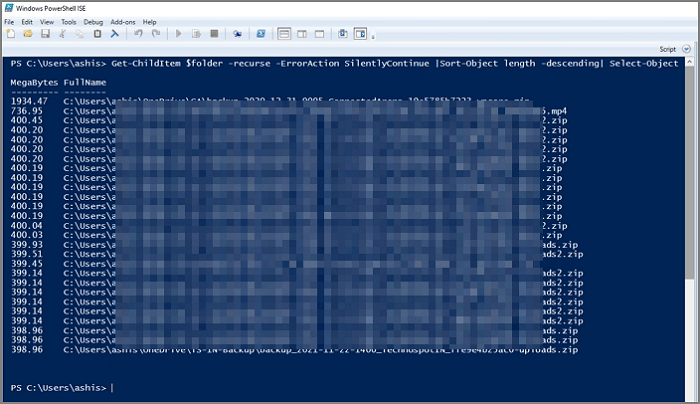
Task: Expand the Script pane chevron
Action: coord(689,48)
